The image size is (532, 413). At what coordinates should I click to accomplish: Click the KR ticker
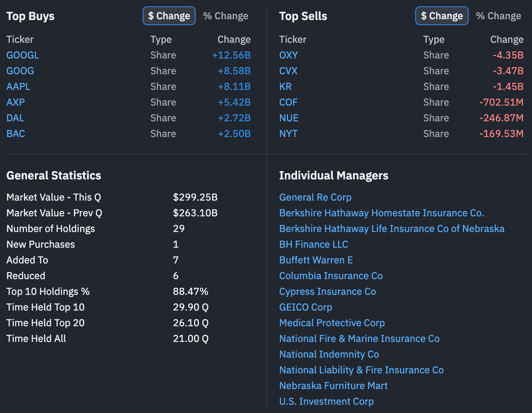coord(286,86)
